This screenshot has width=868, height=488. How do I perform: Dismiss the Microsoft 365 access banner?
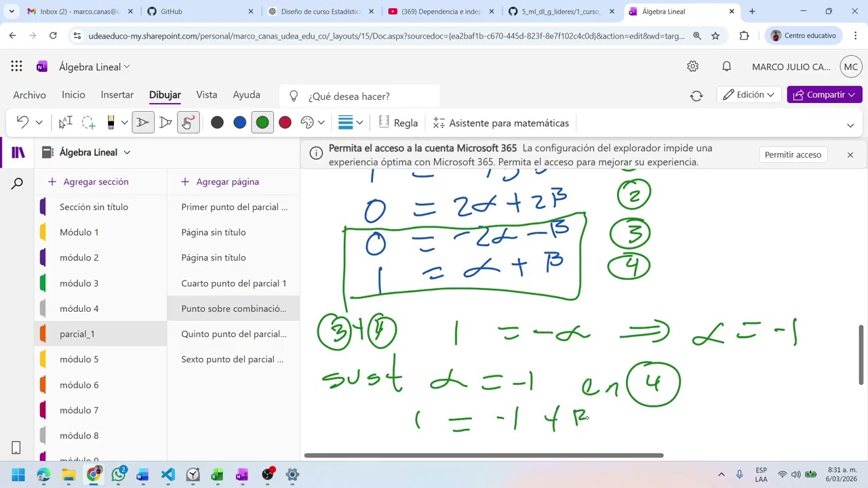tap(850, 155)
